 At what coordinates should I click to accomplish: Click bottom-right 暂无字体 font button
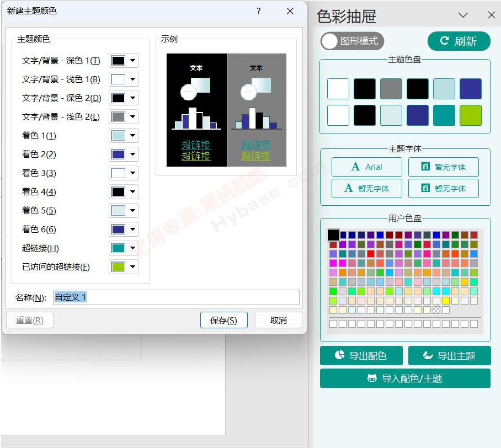click(444, 189)
